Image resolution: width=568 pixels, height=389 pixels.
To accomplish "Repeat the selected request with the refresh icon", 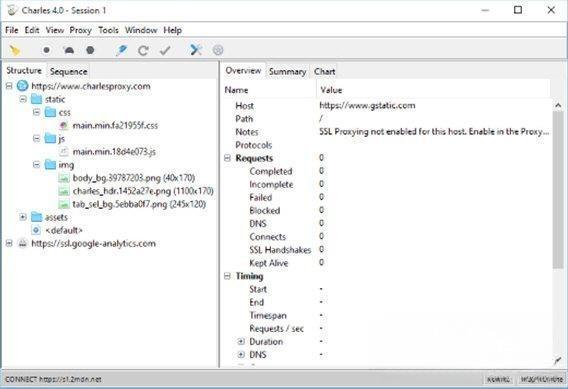I will [x=143, y=50].
